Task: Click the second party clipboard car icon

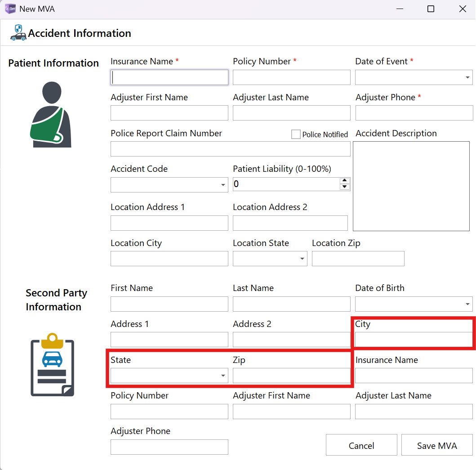Action: 52,365
